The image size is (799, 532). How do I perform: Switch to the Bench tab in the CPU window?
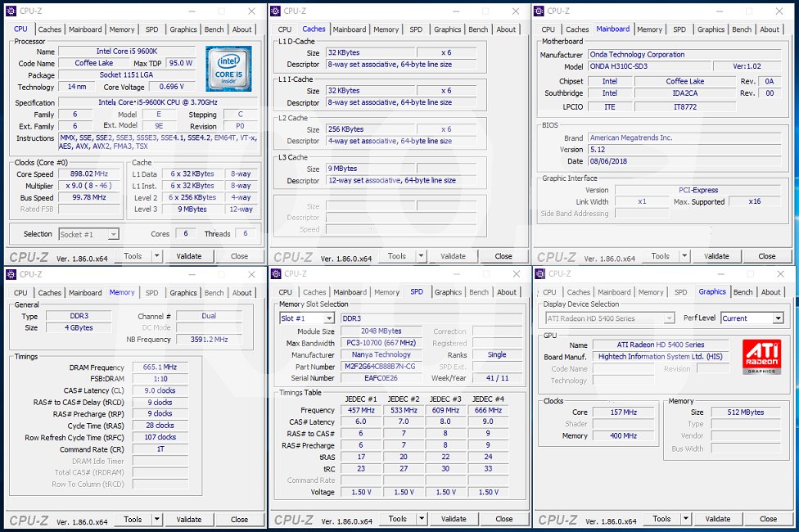click(x=214, y=29)
